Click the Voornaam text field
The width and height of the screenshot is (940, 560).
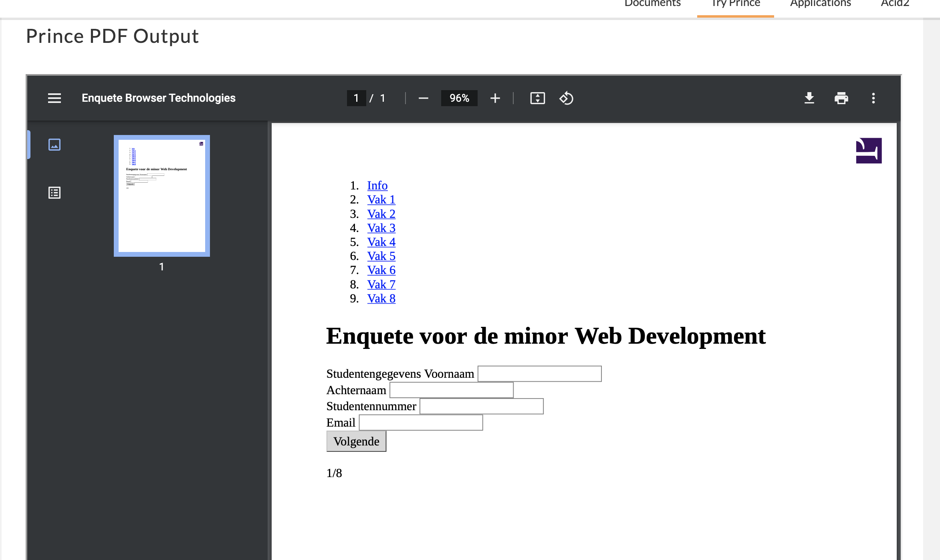(540, 373)
